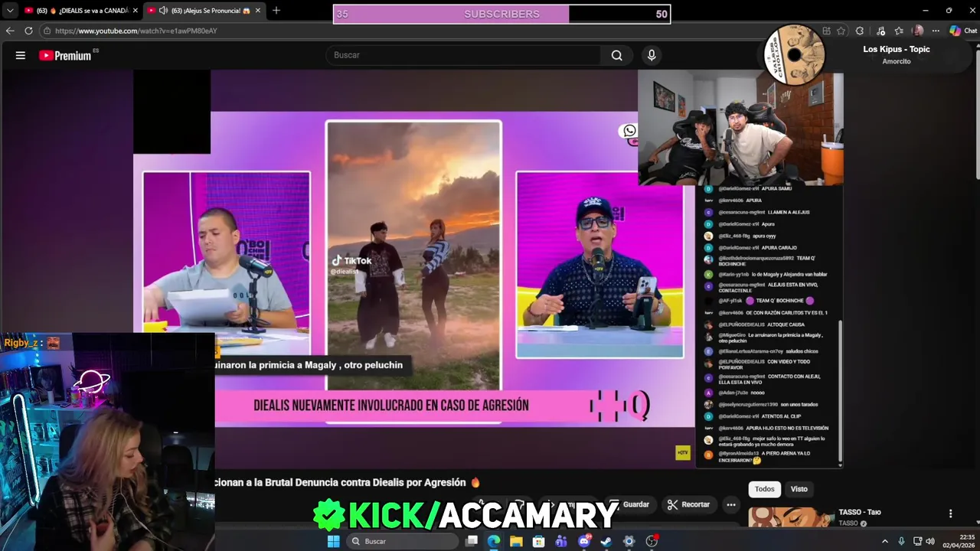Select the 'Visto' filter chip
This screenshot has width=980, height=551.
pos(799,489)
